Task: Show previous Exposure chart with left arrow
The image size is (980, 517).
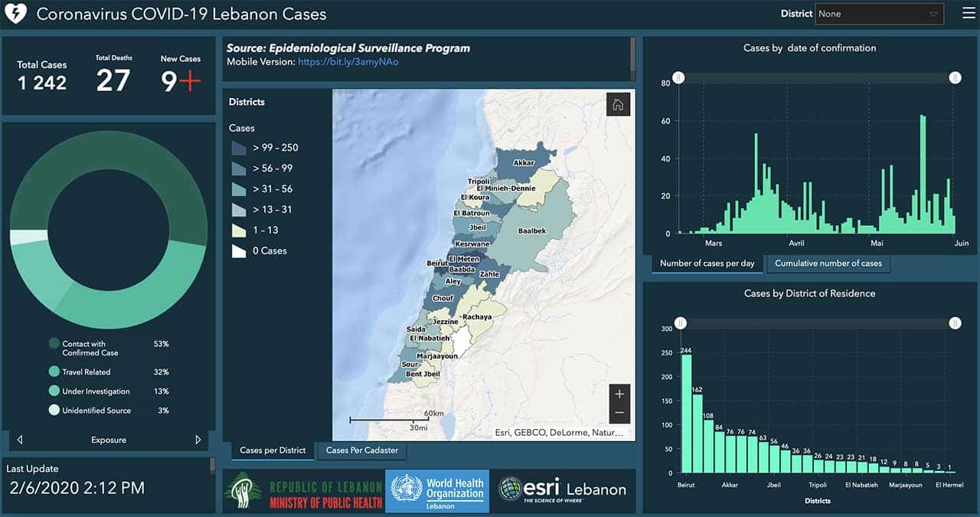Action: [20, 440]
